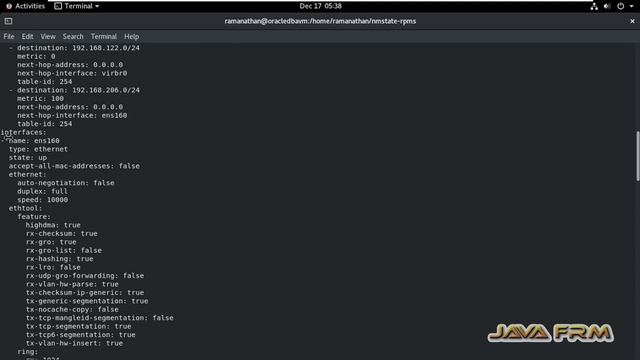The image size is (640, 360).
Task: Click the clock showing Dec 17 05:38
Action: click(320, 6)
